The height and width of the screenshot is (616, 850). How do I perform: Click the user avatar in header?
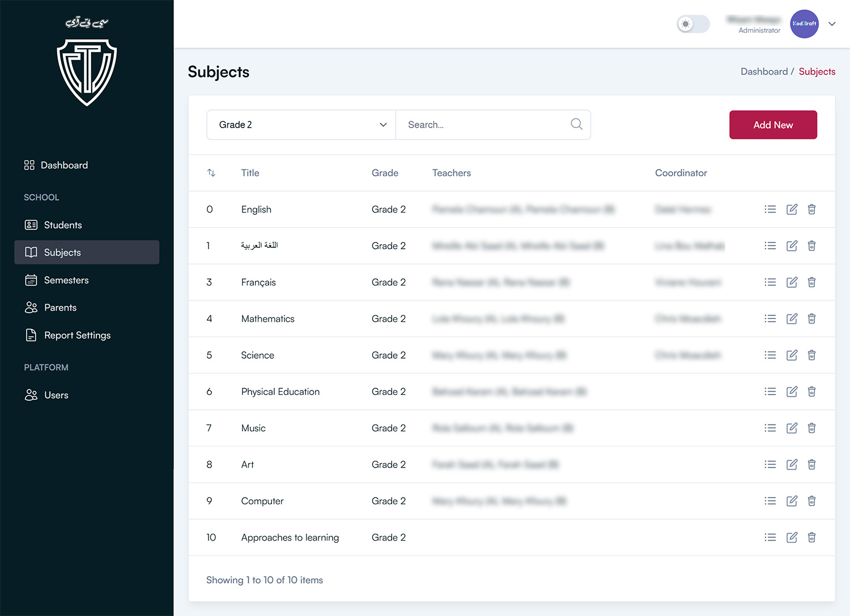[804, 24]
